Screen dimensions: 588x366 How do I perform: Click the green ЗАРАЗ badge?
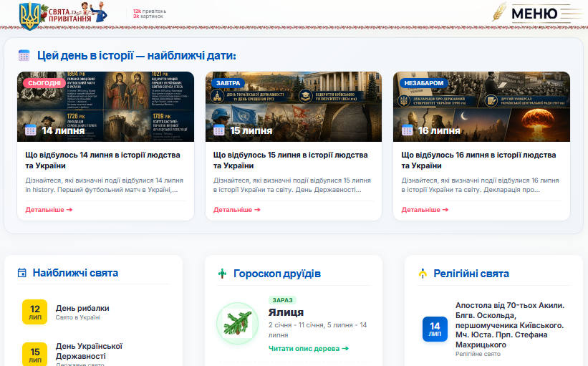coord(282,300)
